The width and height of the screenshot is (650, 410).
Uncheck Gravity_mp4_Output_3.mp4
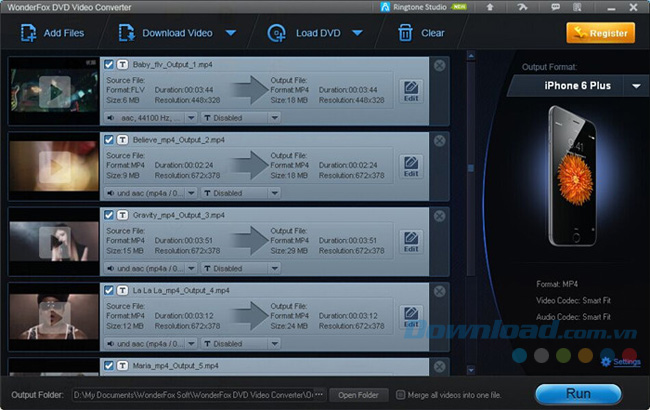tap(109, 215)
